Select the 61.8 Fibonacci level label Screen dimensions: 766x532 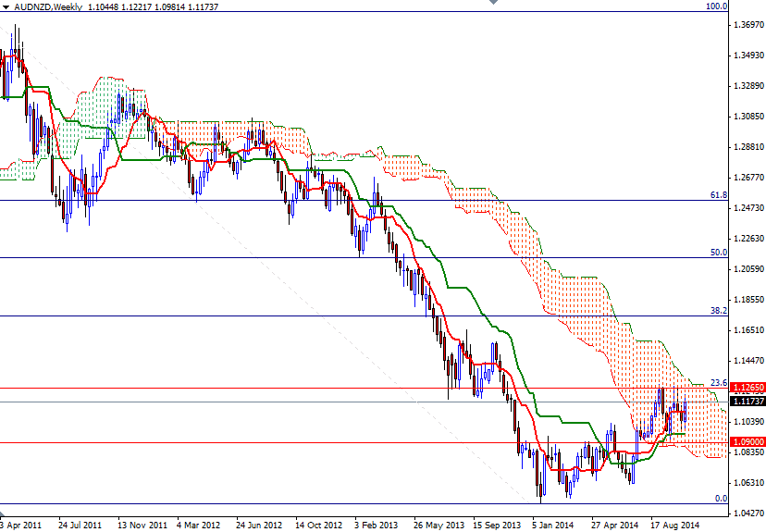click(x=719, y=195)
